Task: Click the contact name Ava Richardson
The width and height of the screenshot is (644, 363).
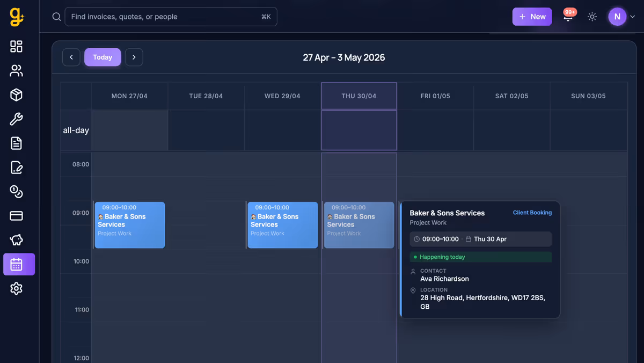Action: pos(444,279)
